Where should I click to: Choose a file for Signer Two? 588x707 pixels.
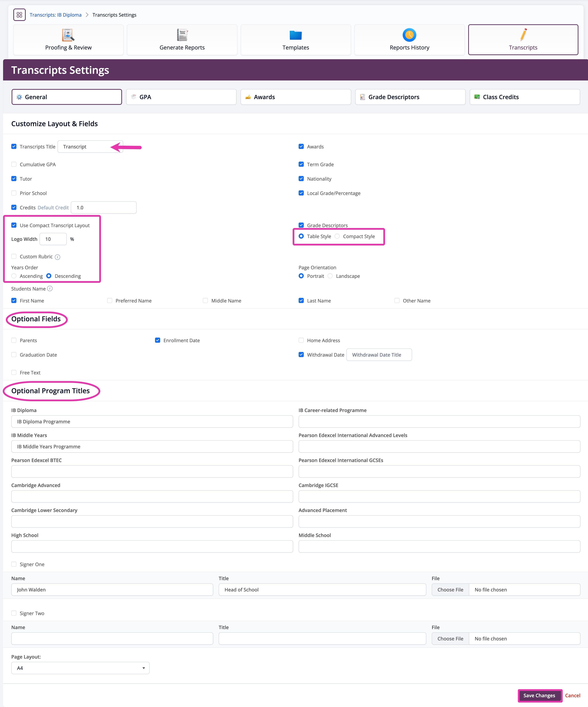tap(450, 638)
